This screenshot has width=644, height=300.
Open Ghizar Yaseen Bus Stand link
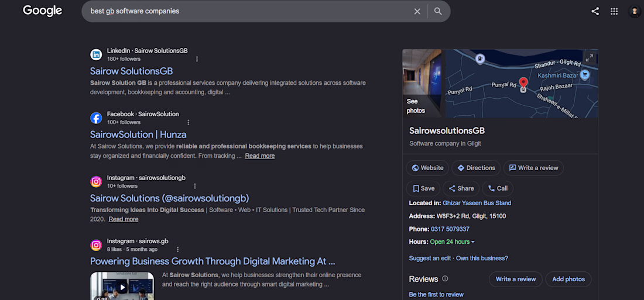pos(477,203)
